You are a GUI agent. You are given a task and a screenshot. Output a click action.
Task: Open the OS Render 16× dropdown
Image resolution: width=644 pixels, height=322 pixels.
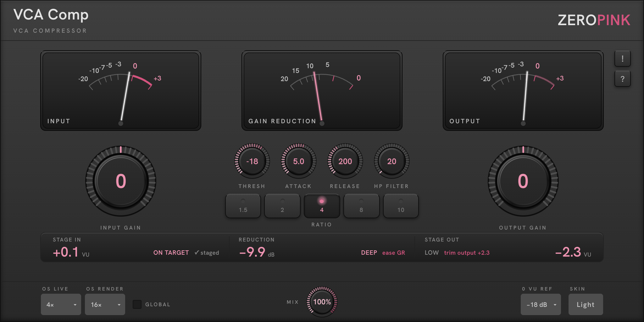[x=105, y=304]
